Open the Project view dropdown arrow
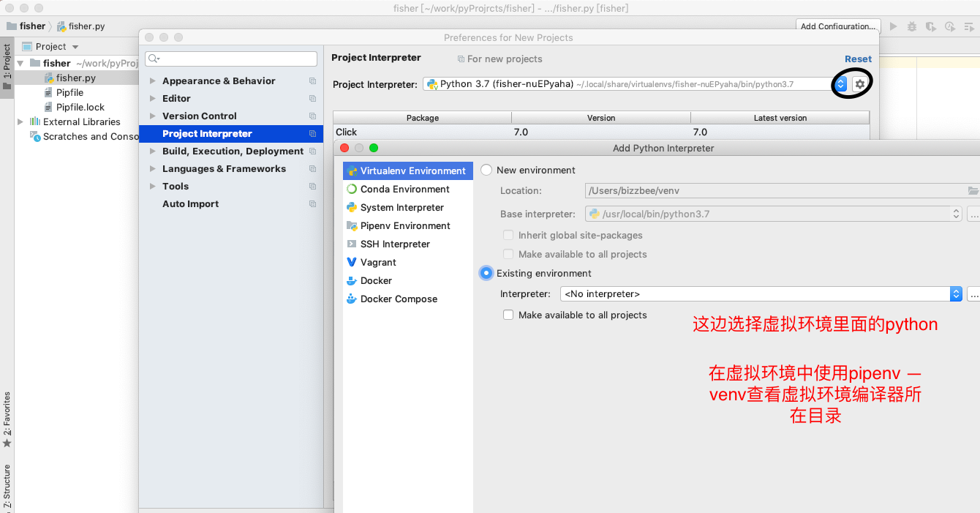980x513 pixels. tap(75, 47)
